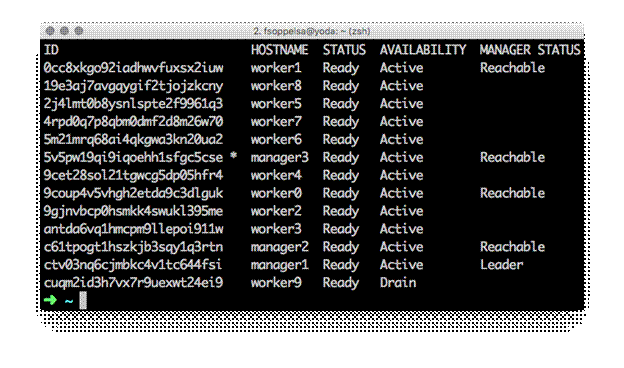This screenshot has width=624, height=368.
Task: Click the terminal window zoom button
Action: (x=79, y=31)
